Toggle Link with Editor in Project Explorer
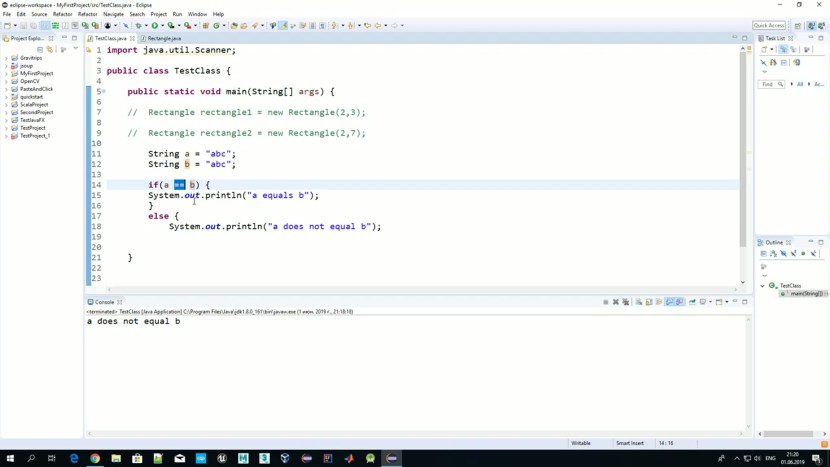This screenshot has width=830, height=467. click(50, 49)
